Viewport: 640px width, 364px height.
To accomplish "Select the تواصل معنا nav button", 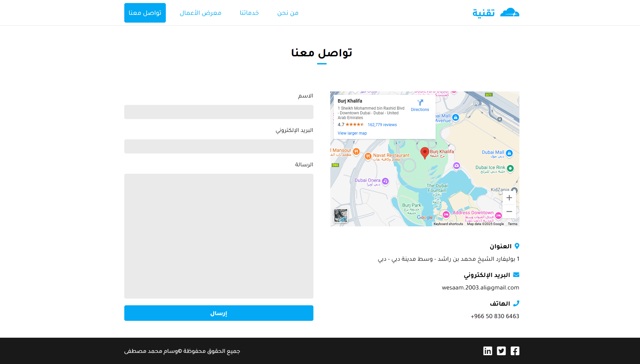I will (x=145, y=13).
